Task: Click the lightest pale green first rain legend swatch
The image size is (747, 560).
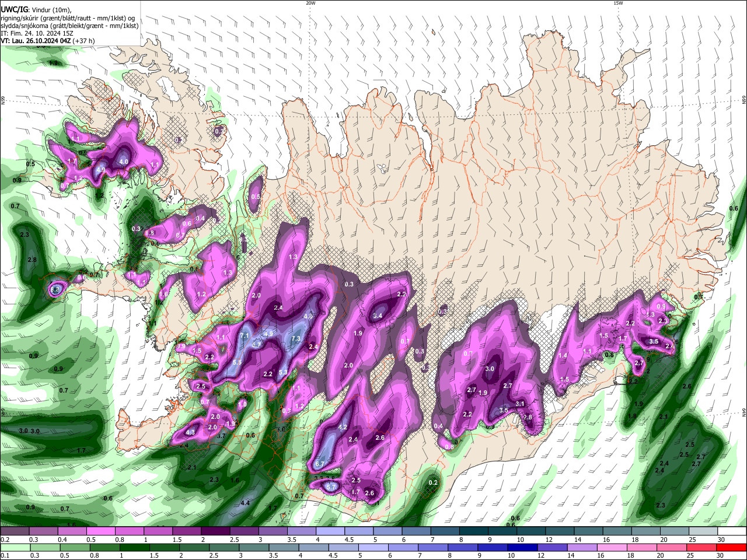Action: click(x=15, y=548)
